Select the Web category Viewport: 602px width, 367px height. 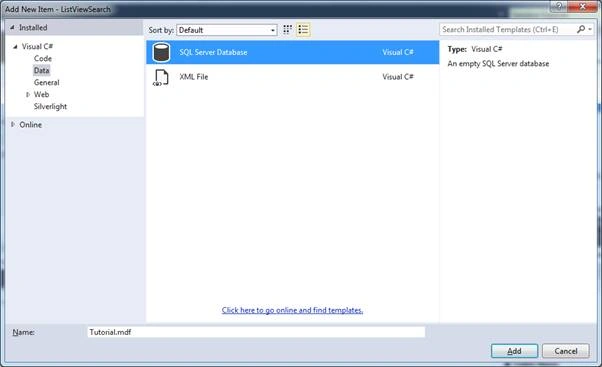41,94
